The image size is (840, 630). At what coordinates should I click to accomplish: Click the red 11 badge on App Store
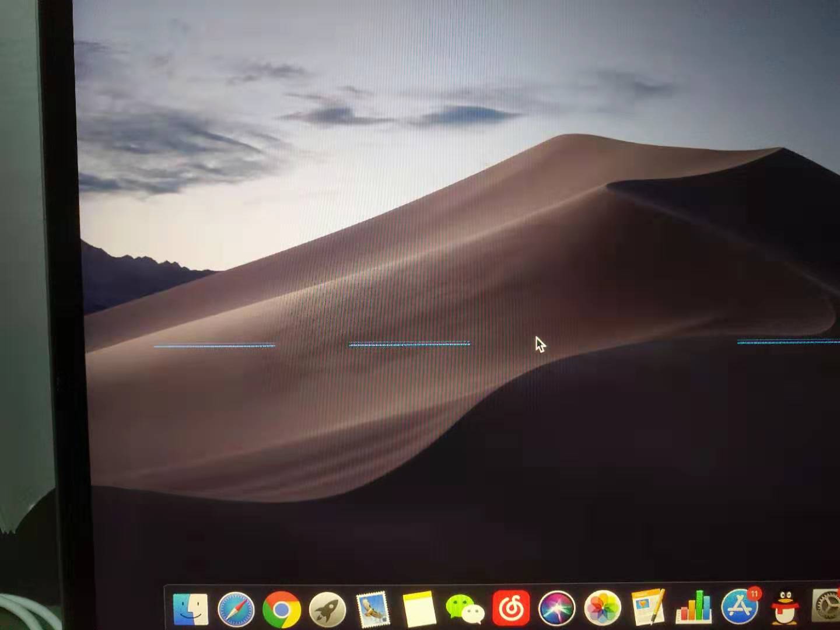(x=754, y=594)
